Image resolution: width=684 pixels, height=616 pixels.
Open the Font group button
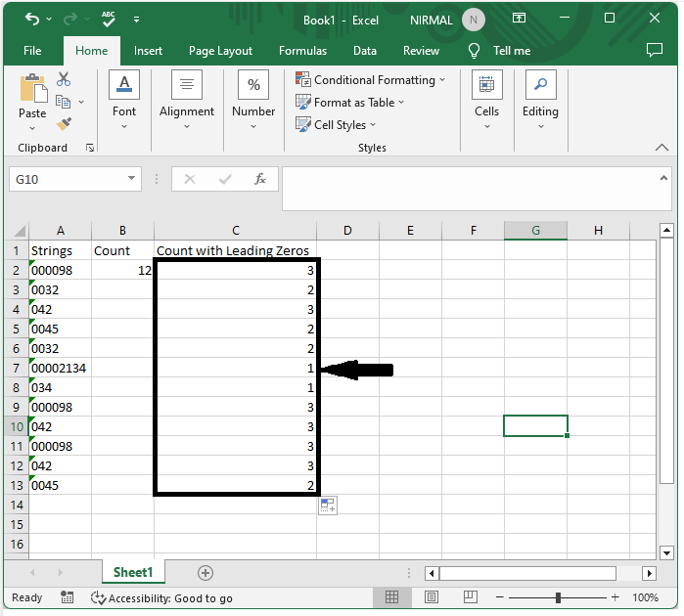tap(124, 101)
